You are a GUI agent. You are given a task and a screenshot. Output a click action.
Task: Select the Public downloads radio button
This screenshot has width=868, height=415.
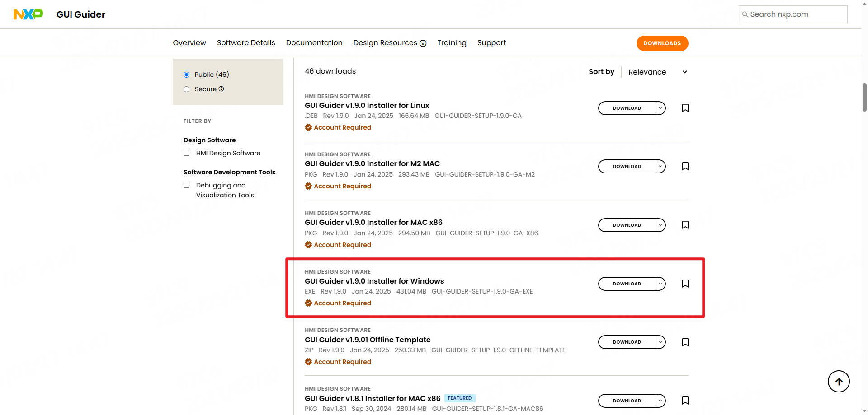[186, 75]
